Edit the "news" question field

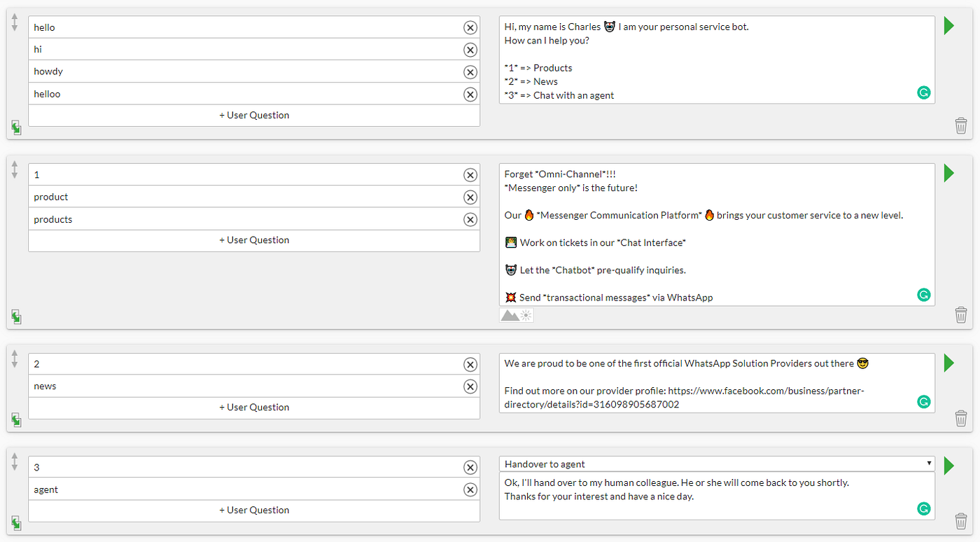245,386
